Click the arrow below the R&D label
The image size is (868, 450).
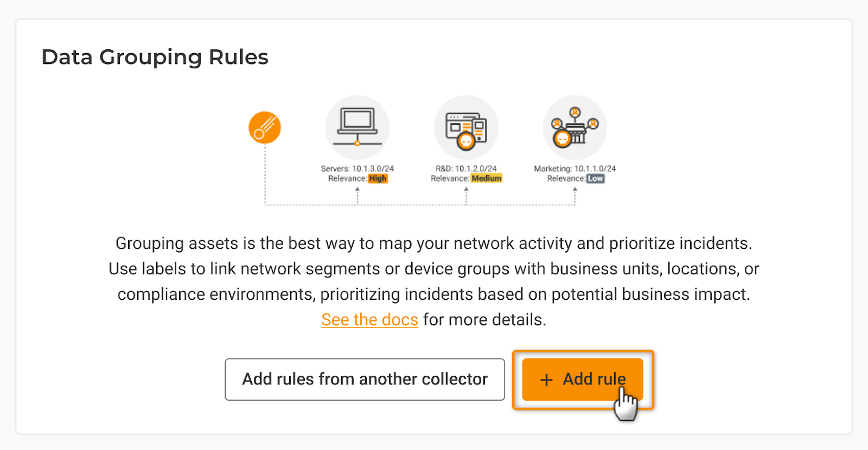pyautogui.click(x=466, y=190)
